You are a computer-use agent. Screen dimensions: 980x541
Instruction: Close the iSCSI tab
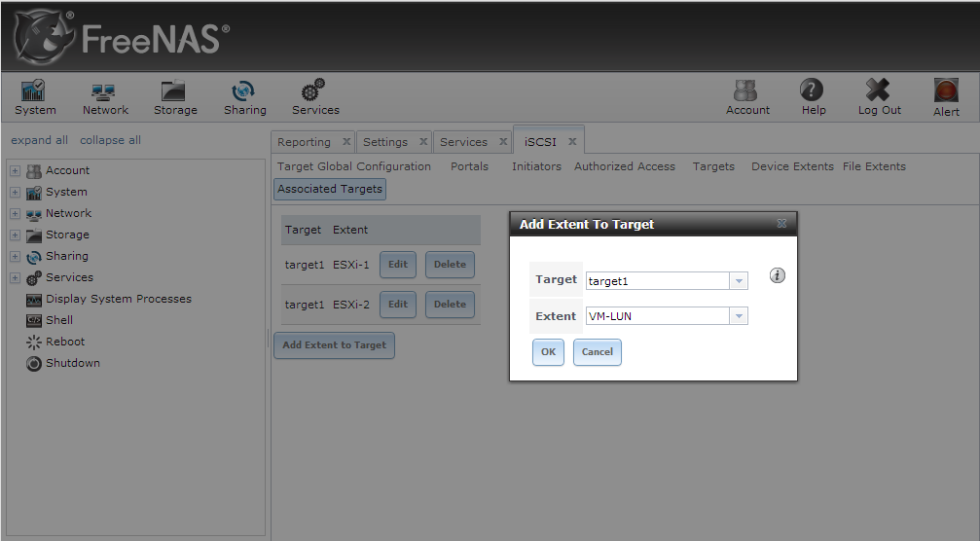[572, 142]
